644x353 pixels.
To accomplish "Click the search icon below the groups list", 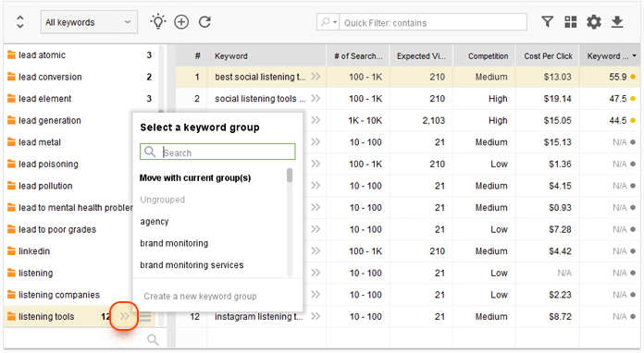I will 153,339.
